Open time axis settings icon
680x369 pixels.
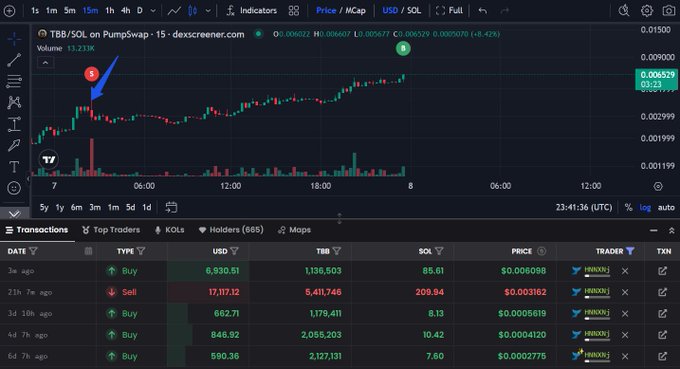click(x=658, y=186)
